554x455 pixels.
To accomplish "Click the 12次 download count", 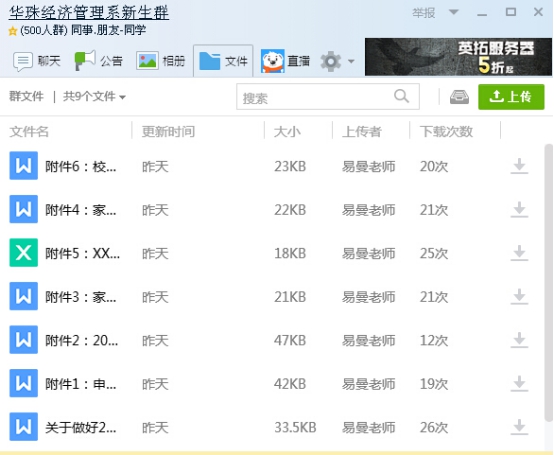I will coord(434,340).
